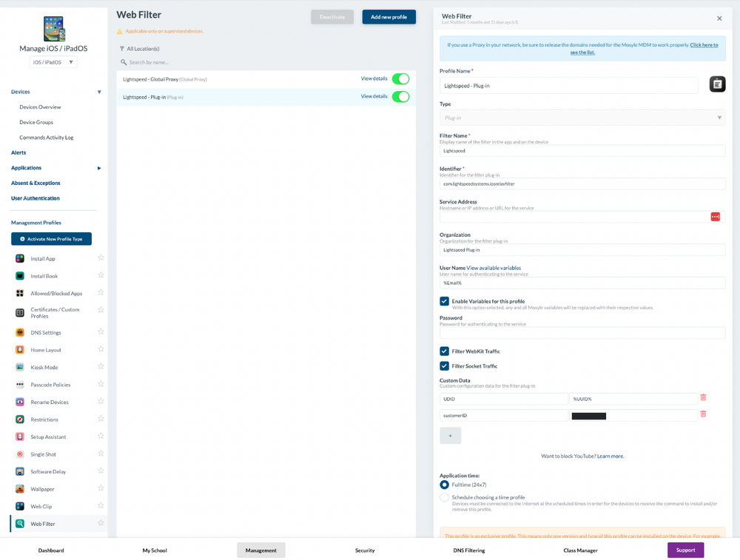Image resolution: width=740 pixels, height=560 pixels.
Task: Delete the customerID custom data row
Action: coord(703,414)
